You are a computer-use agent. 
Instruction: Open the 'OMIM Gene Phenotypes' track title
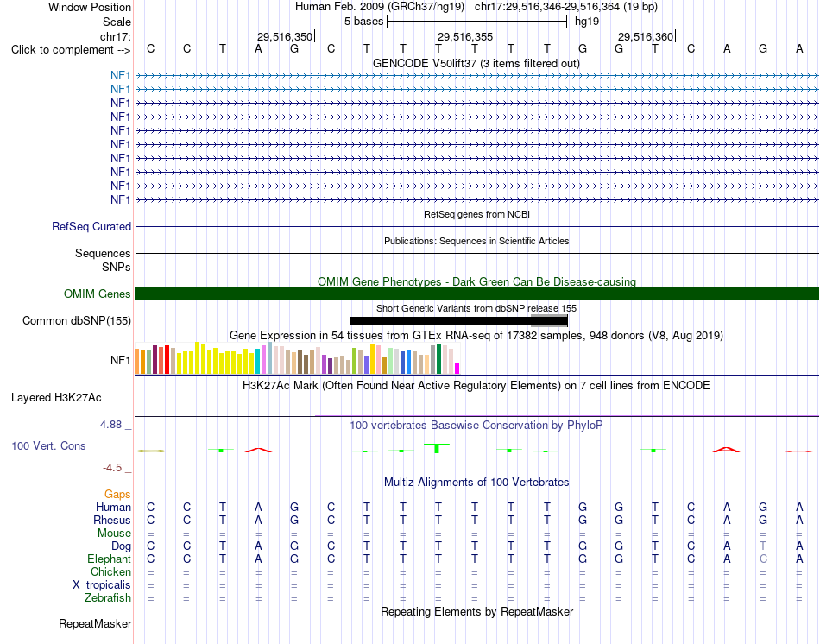[x=476, y=281]
